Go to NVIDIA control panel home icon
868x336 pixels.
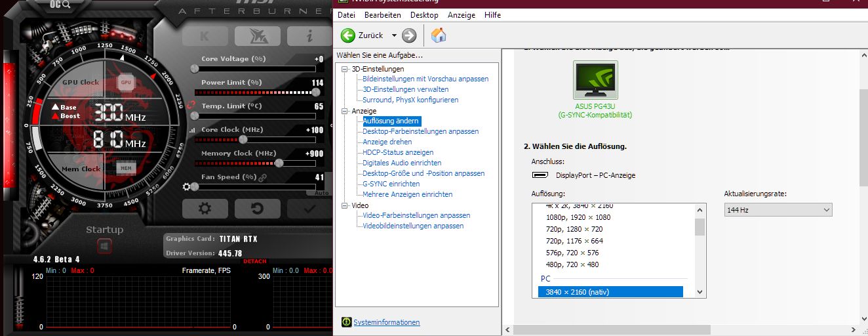(x=439, y=35)
